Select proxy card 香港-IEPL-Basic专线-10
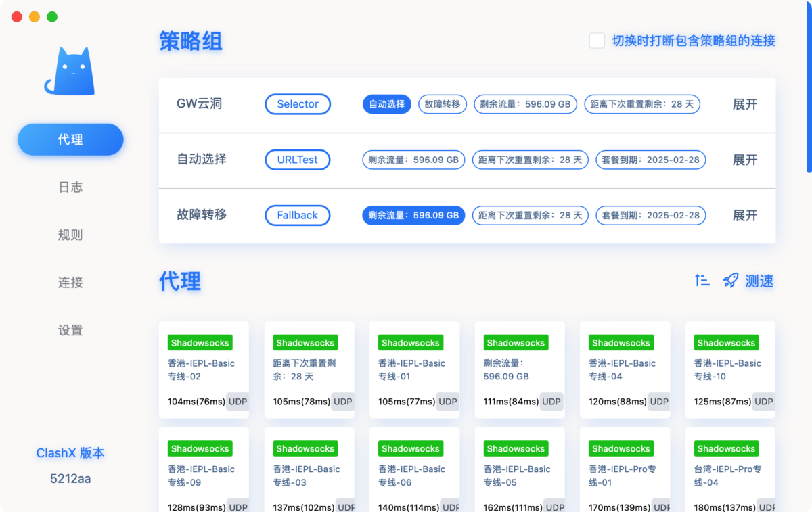The image size is (812, 512). tap(730, 369)
